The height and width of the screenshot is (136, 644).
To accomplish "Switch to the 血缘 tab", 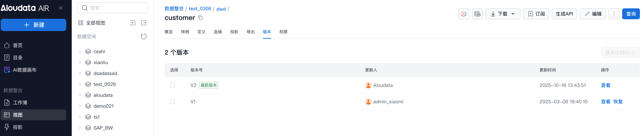I will click(x=218, y=32).
